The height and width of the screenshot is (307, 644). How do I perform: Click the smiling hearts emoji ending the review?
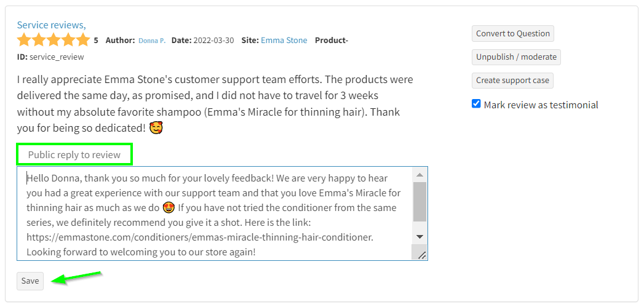point(156,129)
